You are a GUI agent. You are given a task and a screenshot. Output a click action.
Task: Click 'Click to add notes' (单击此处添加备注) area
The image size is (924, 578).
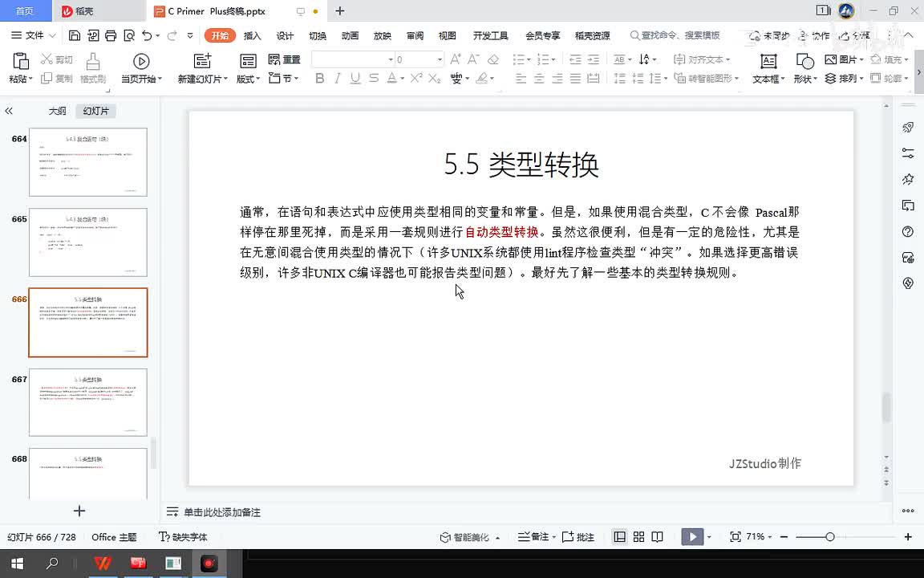coord(222,512)
